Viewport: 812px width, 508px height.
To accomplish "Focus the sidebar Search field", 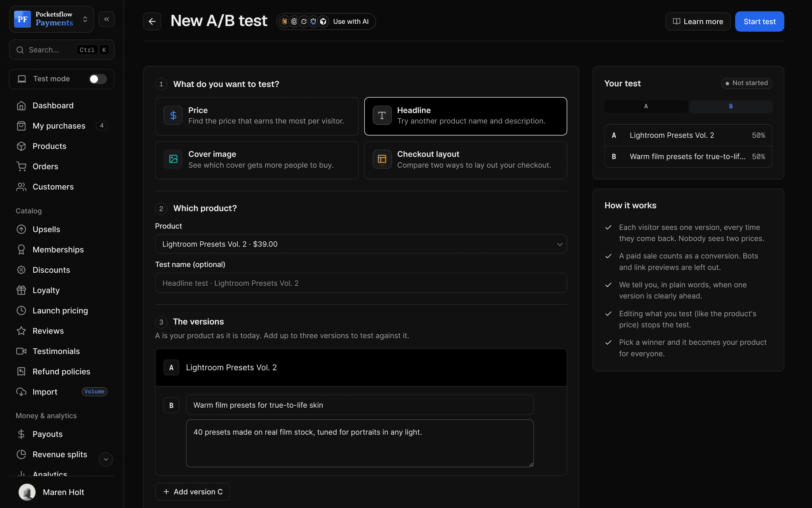I will tap(61, 50).
